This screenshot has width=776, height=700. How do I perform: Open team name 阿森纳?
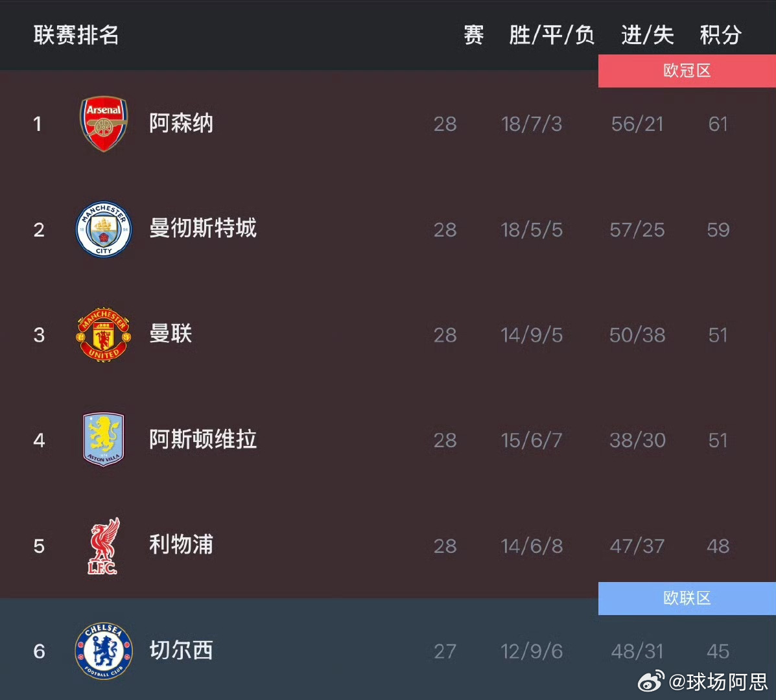[181, 122]
